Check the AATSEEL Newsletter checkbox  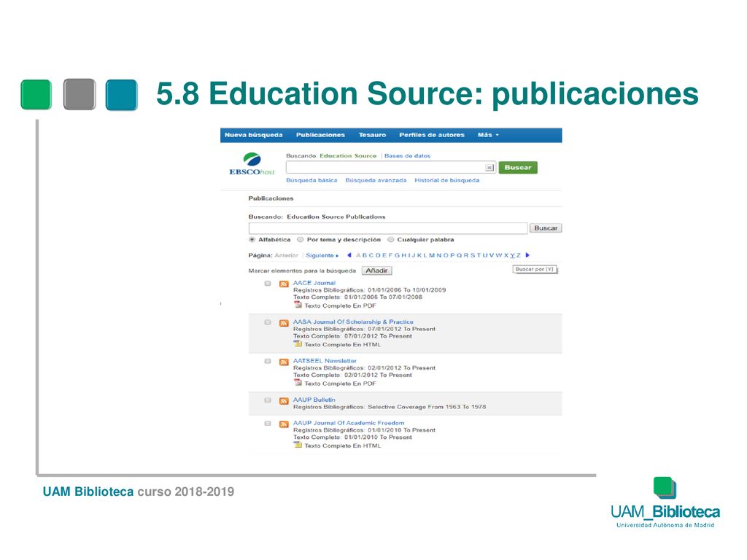click(x=268, y=362)
